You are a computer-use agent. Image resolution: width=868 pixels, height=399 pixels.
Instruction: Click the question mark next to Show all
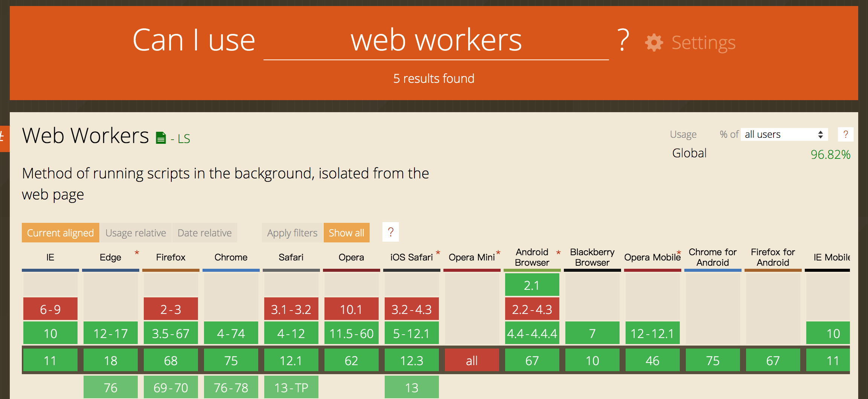391,232
